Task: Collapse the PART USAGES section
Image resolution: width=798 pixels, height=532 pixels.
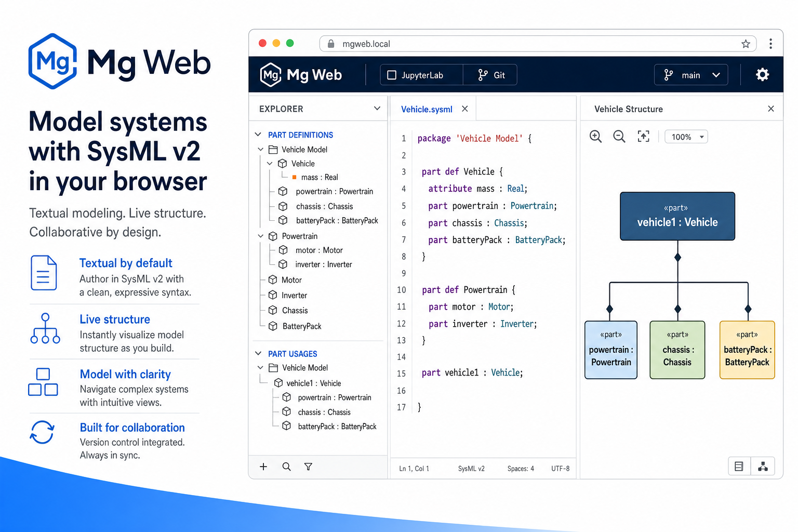Action: (258, 353)
